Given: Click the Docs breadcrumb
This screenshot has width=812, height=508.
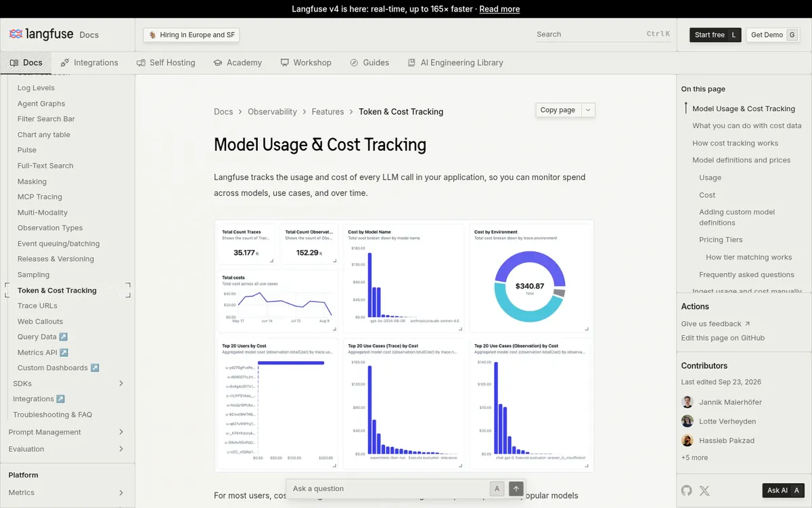Looking at the screenshot, I should point(223,112).
